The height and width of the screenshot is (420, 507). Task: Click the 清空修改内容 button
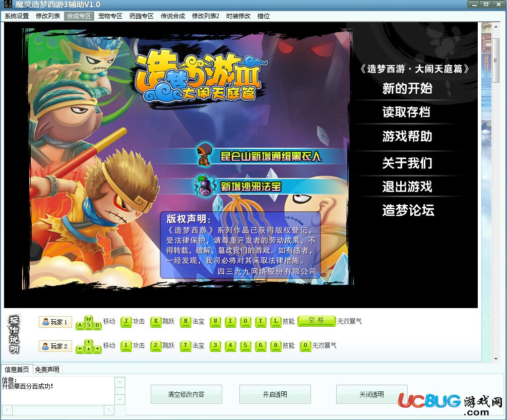pos(186,394)
